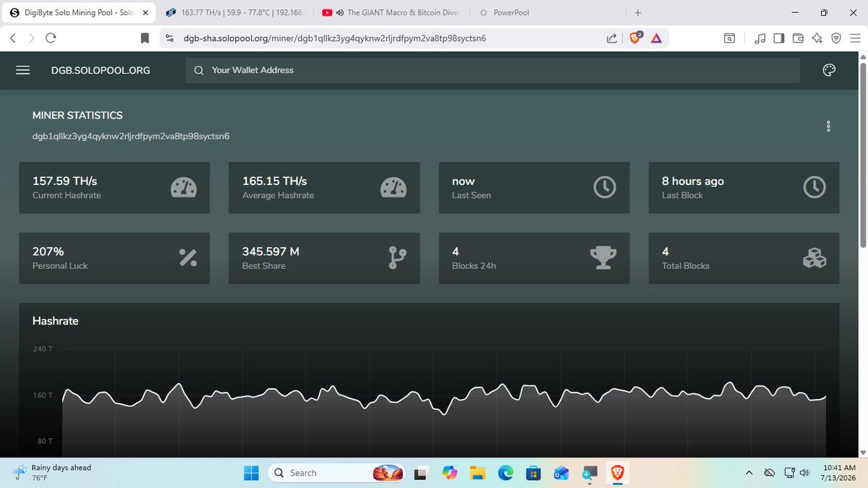
Task: Click the Last Block clock icon
Action: pos(814,188)
